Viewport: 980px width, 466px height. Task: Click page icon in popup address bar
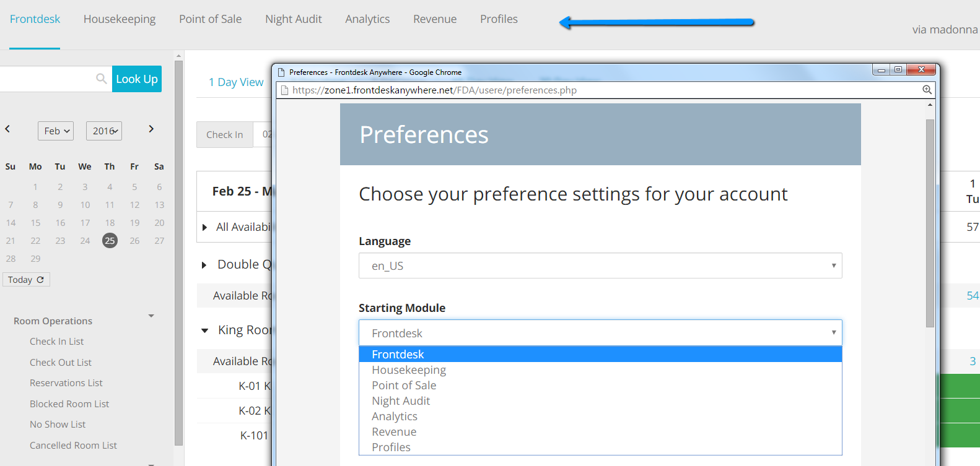[x=284, y=90]
